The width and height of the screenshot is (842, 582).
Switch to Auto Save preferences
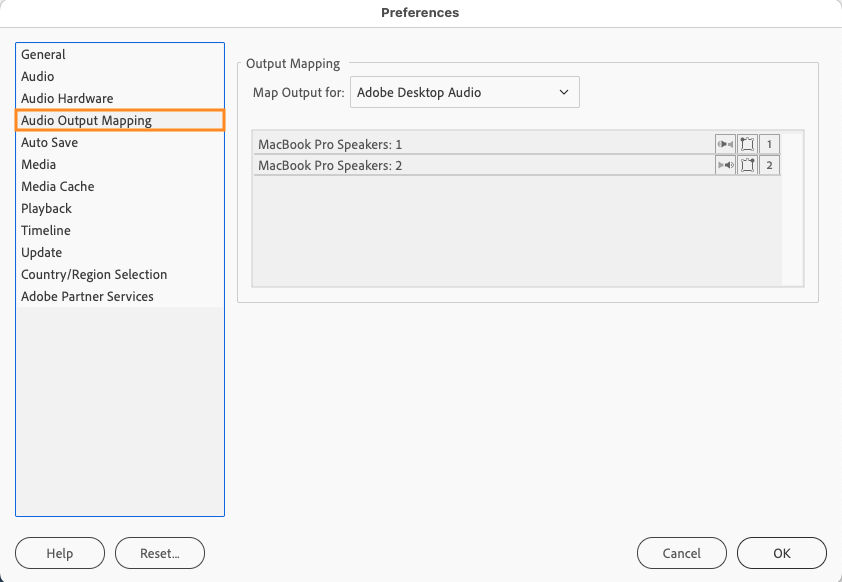49,142
